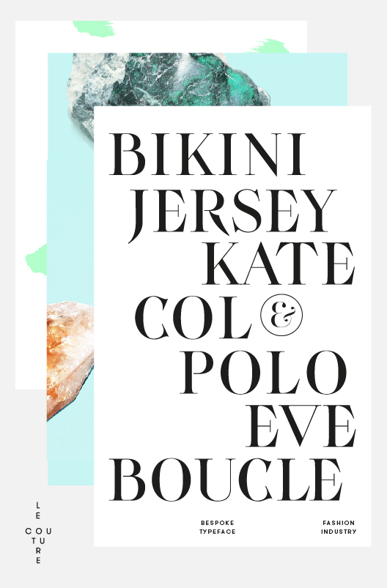Click the word TYPEFACE in caption
The image size is (387, 588).
(218, 532)
